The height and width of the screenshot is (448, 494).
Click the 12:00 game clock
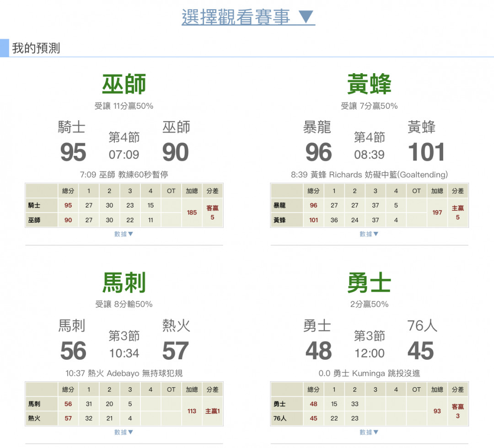369,353
